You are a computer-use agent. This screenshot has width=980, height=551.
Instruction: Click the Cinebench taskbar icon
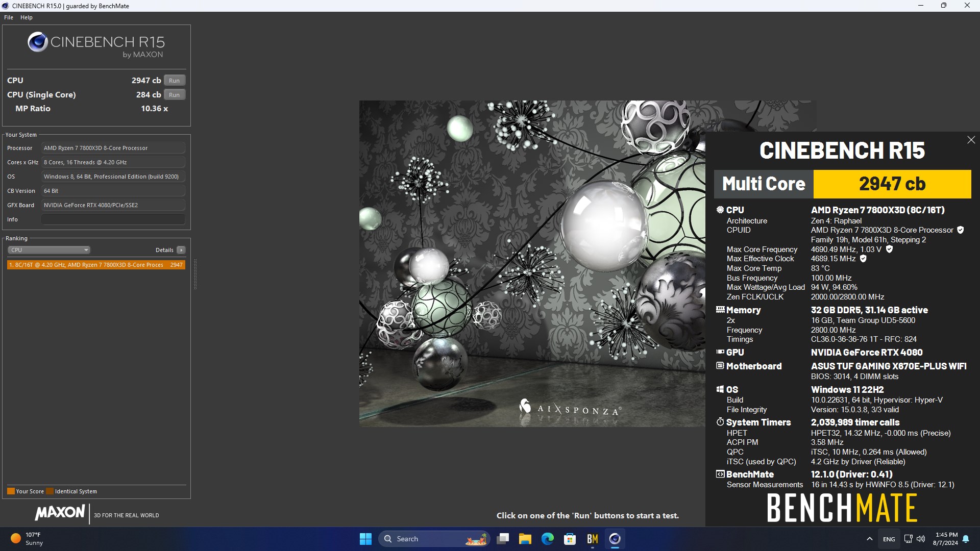[x=615, y=539]
